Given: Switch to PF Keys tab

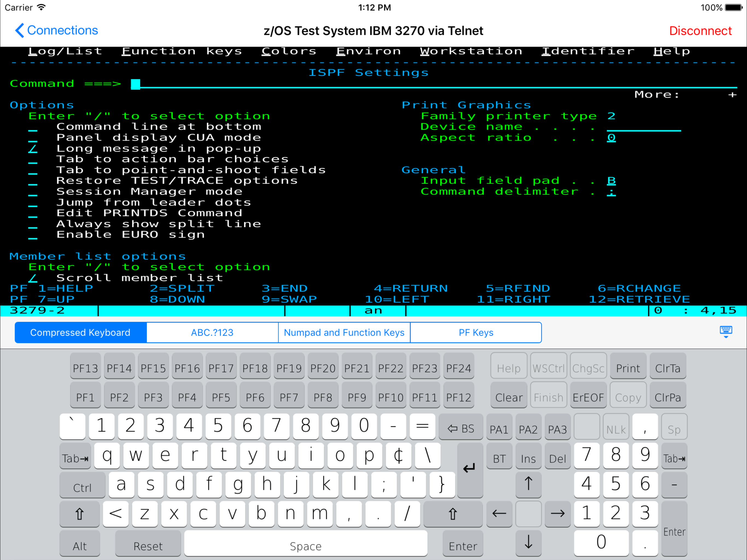Looking at the screenshot, I should coord(476,333).
